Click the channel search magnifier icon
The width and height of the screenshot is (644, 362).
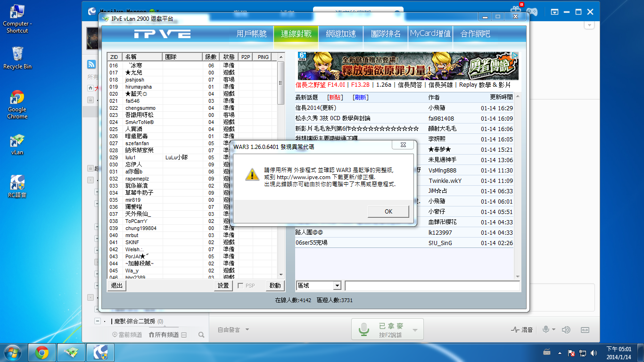point(201,335)
